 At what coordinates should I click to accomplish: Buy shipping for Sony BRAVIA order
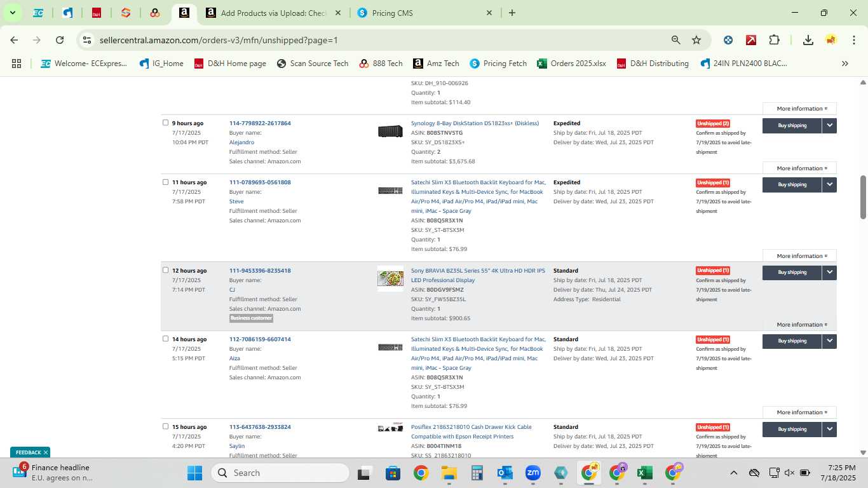pos(792,273)
